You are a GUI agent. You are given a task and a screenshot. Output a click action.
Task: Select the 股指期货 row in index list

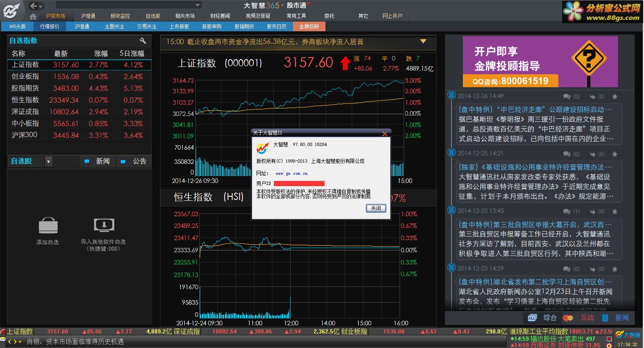click(79, 88)
